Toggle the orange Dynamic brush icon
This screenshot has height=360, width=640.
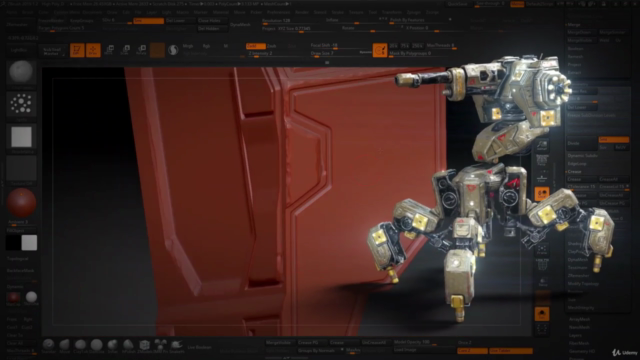pyautogui.click(x=380, y=50)
